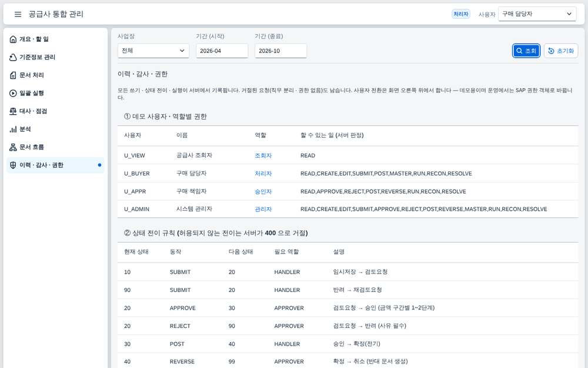Click the ① 데모 사용자 · 역할별 권한 heading
Image resolution: width=588 pixels, height=368 pixels.
coord(165,117)
